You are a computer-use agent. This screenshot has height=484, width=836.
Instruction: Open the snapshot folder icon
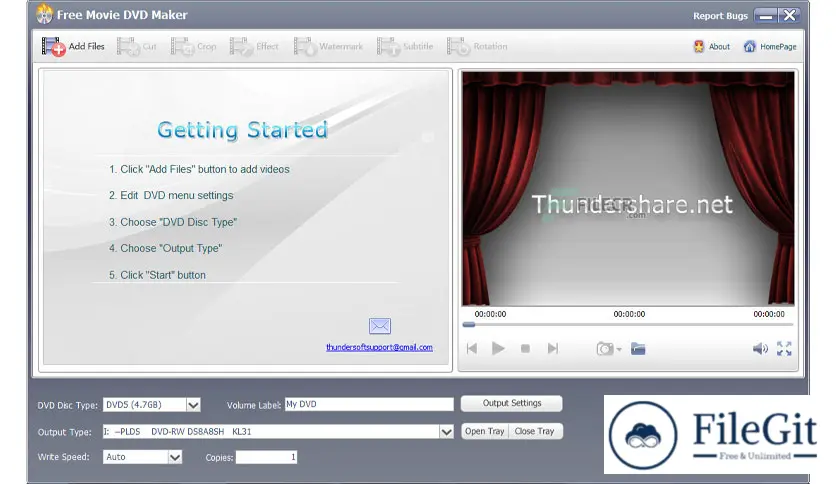tap(638, 349)
